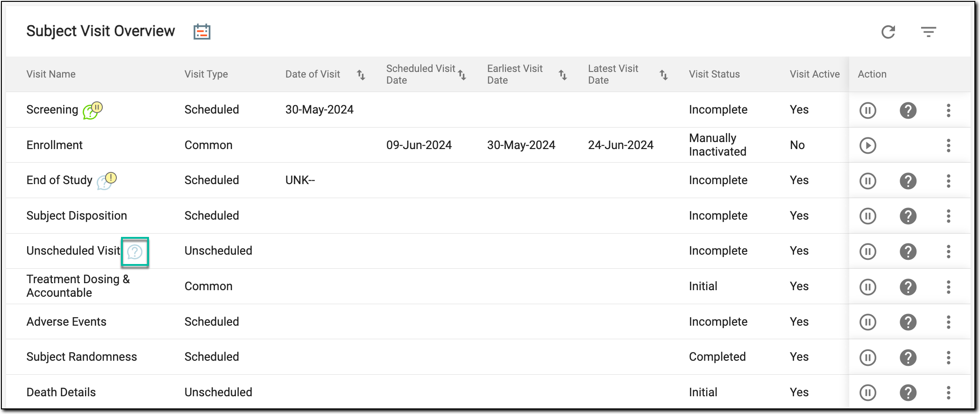Image resolution: width=980 pixels, height=414 pixels.
Task: Select the Visit Status column header
Action: [x=714, y=74]
